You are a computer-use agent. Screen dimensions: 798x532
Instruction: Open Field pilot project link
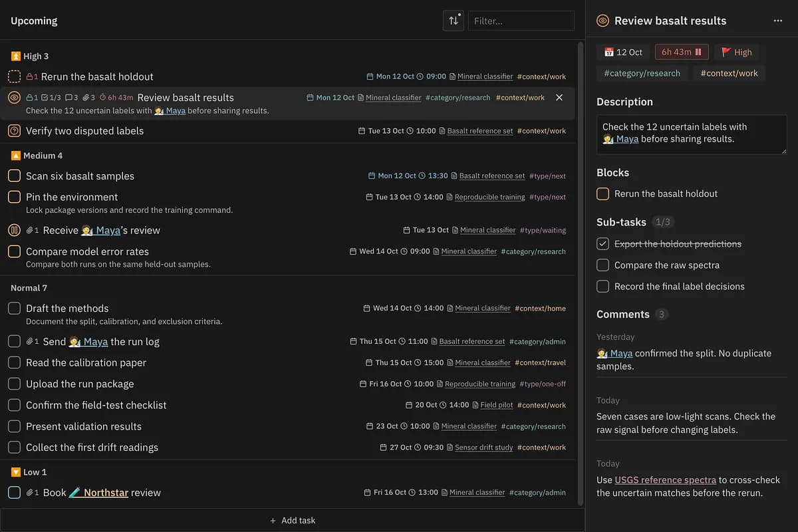click(x=496, y=405)
